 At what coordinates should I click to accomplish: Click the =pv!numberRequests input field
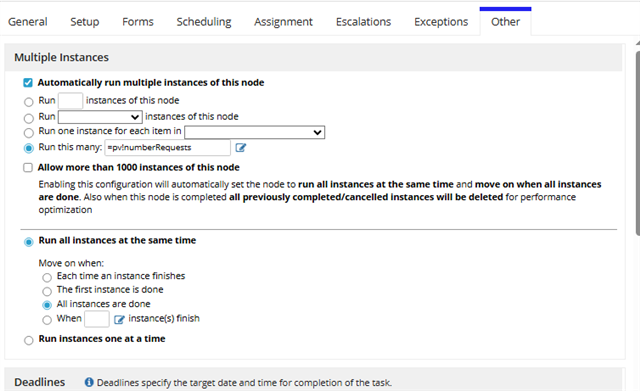[x=168, y=148]
